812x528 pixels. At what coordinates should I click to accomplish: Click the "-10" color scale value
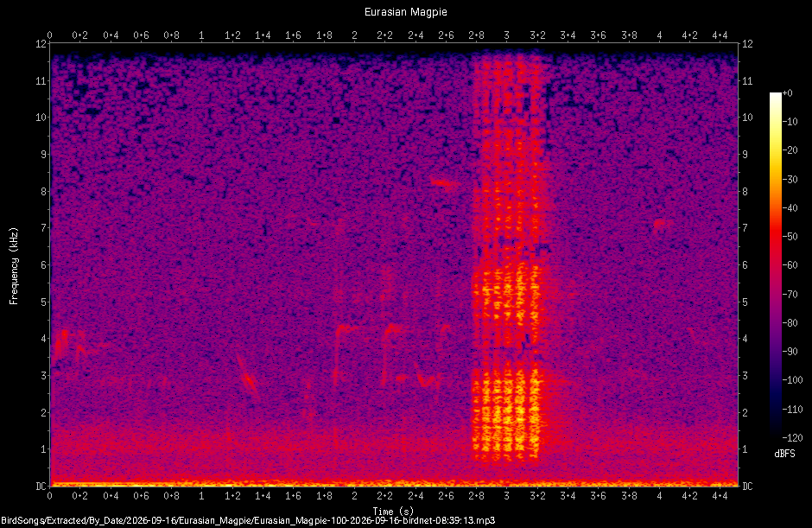[790, 122]
